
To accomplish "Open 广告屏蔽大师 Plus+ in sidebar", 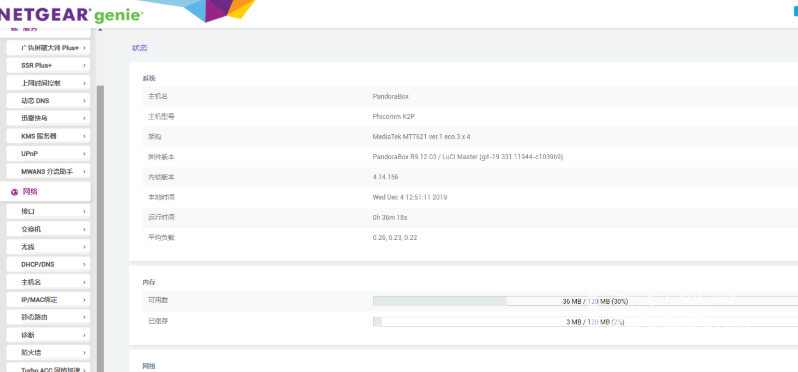I will [48, 48].
